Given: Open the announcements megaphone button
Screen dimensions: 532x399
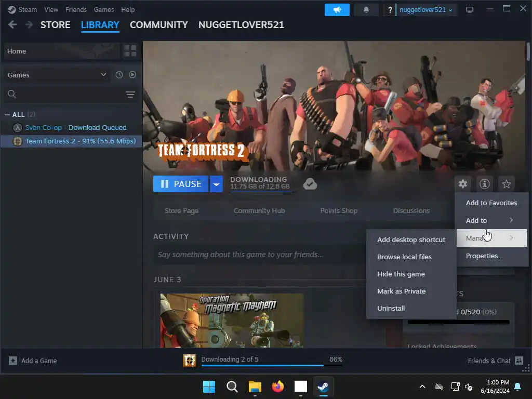Looking at the screenshot, I should (337, 10).
